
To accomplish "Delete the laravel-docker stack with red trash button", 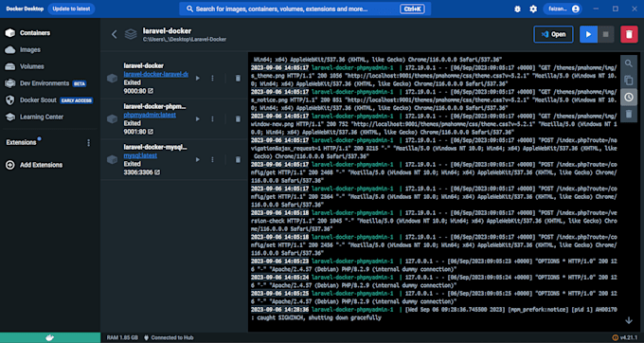I will [x=629, y=34].
